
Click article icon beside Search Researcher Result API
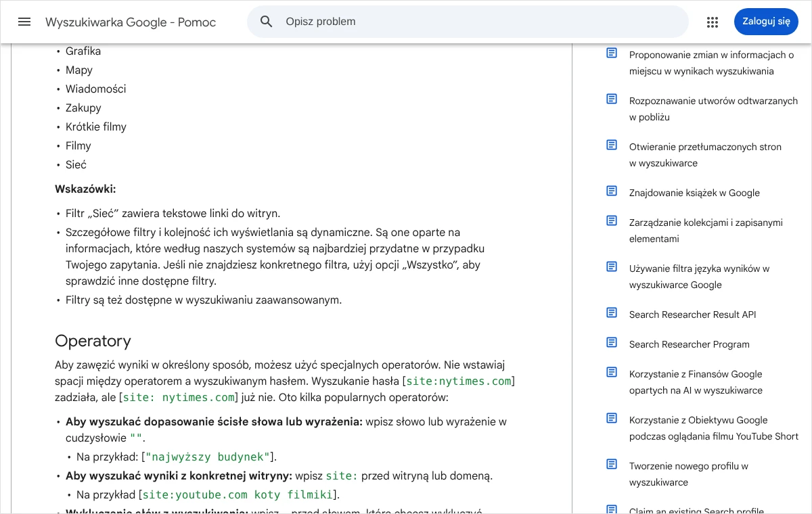612,312
